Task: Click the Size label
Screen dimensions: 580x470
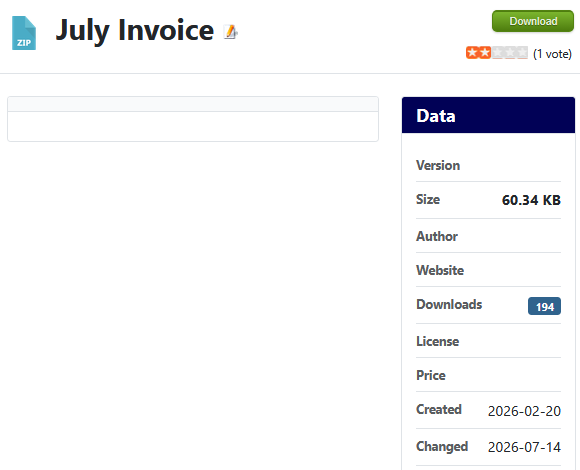Action: pyautogui.click(x=428, y=199)
